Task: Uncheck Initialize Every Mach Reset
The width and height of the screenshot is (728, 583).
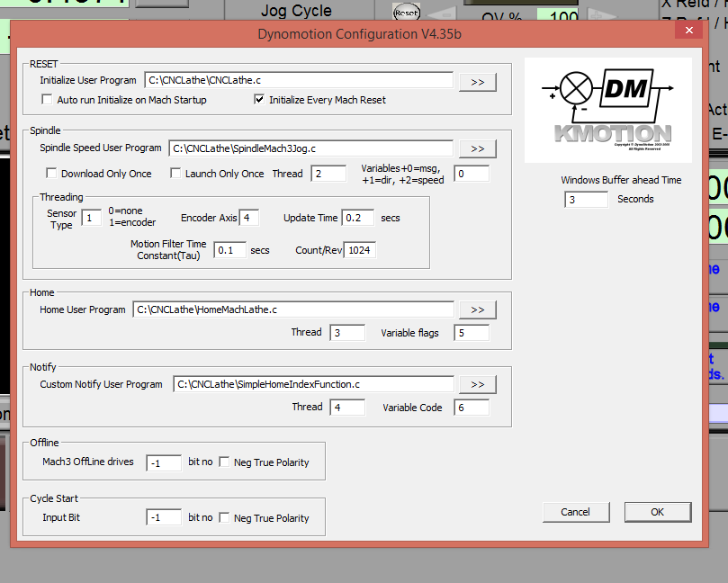Action: (261, 101)
